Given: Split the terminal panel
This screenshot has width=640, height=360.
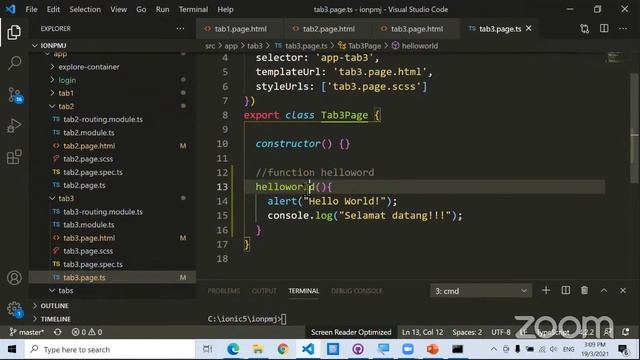Looking at the screenshot, I should point(566,291).
